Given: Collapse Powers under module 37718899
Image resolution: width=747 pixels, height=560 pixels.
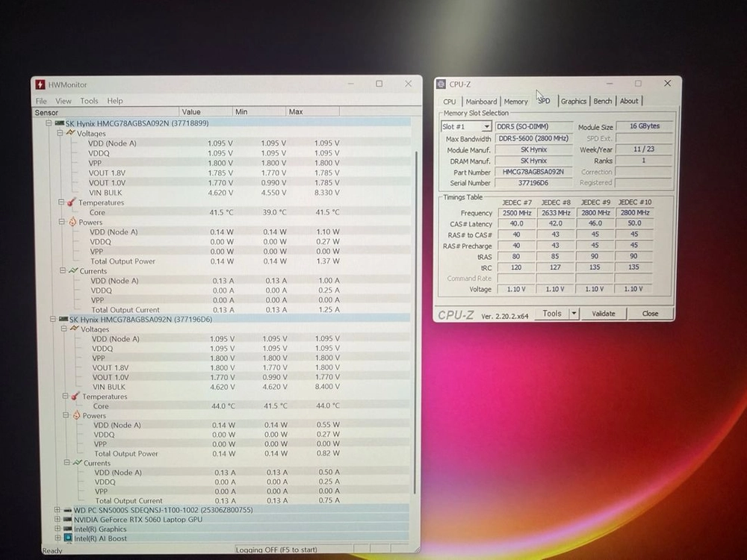Looking at the screenshot, I should coord(61,222).
